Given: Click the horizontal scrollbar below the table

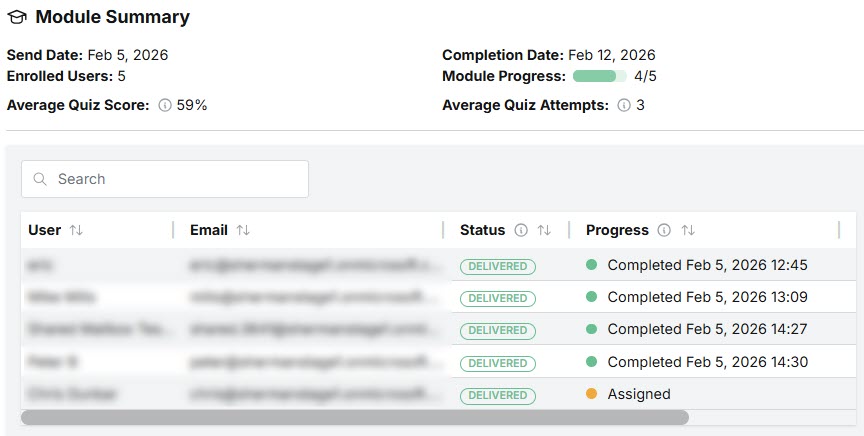Looking at the screenshot, I should (354, 417).
